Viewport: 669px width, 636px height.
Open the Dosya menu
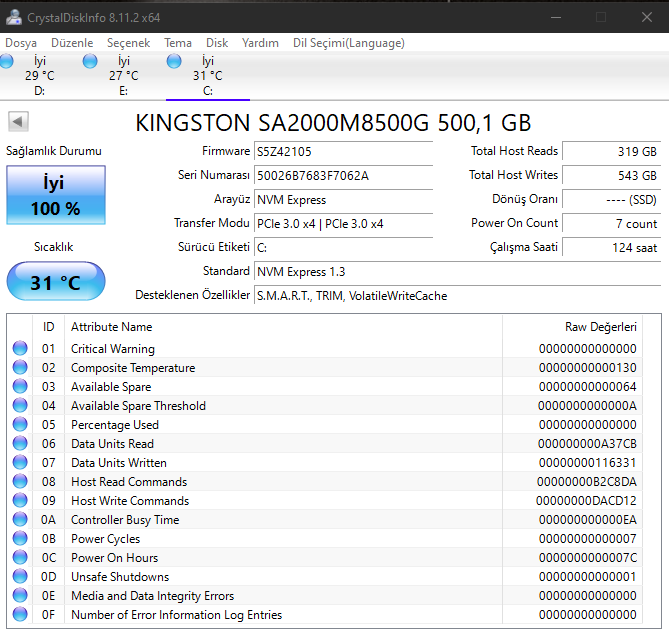point(21,43)
